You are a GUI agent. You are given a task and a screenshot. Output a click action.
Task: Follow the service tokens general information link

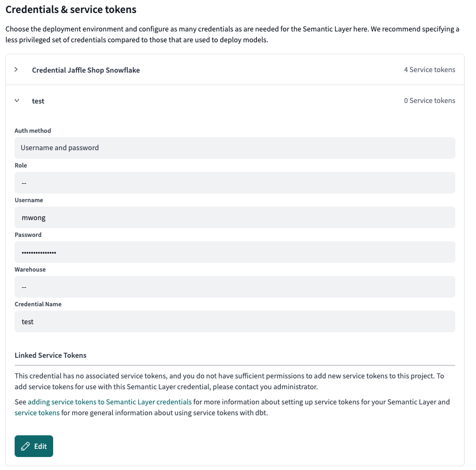[37, 413]
